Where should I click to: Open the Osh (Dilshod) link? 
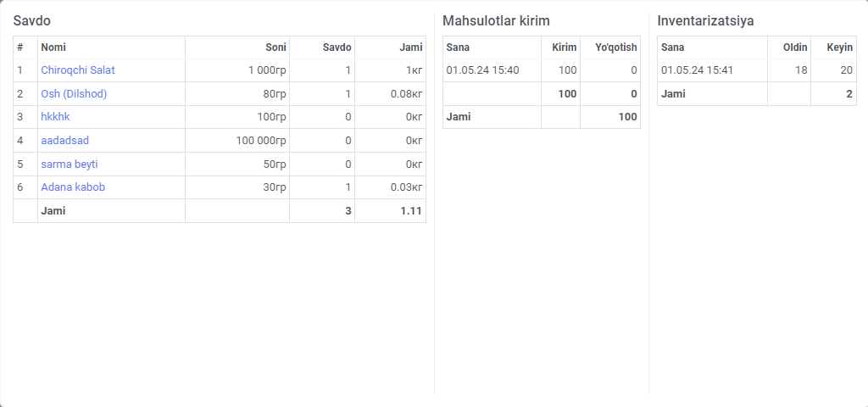point(74,94)
